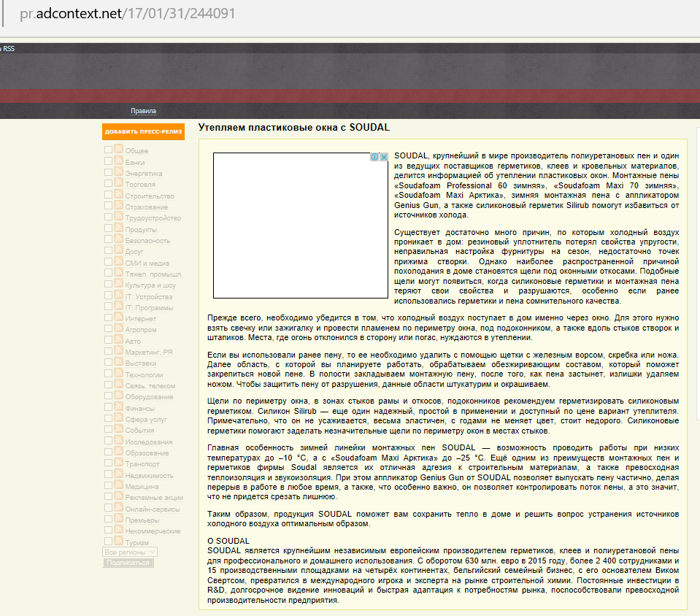Click the ad info icon on the banner
Viewport: 700px width, 616px height.
pyautogui.click(x=374, y=157)
